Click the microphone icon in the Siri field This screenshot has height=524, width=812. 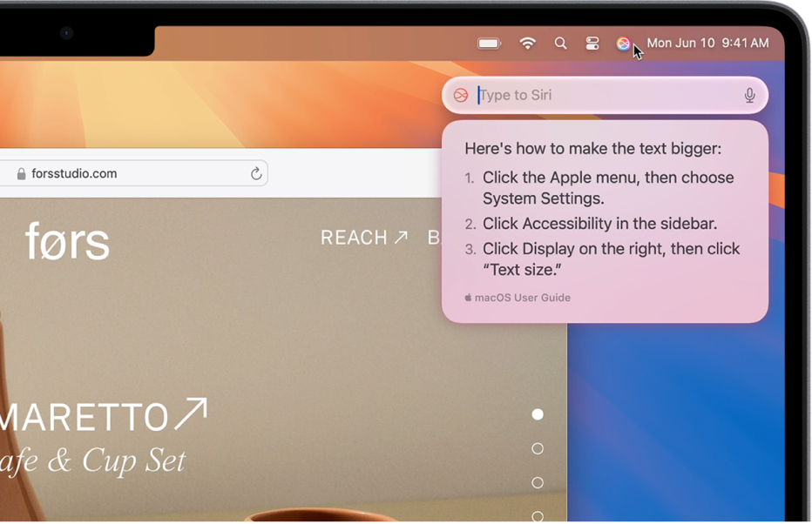[750, 95]
